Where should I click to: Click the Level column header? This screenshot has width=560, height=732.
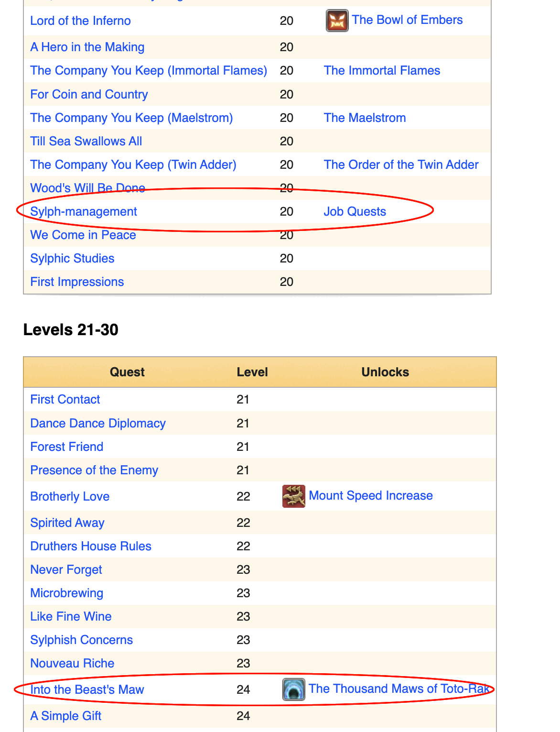pyautogui.click(x=252, y=372)
